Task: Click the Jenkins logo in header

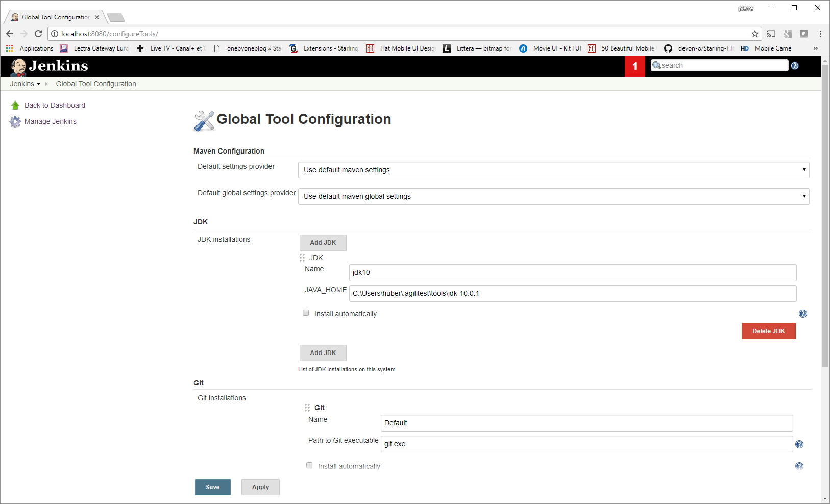Action: pos(49,66)
